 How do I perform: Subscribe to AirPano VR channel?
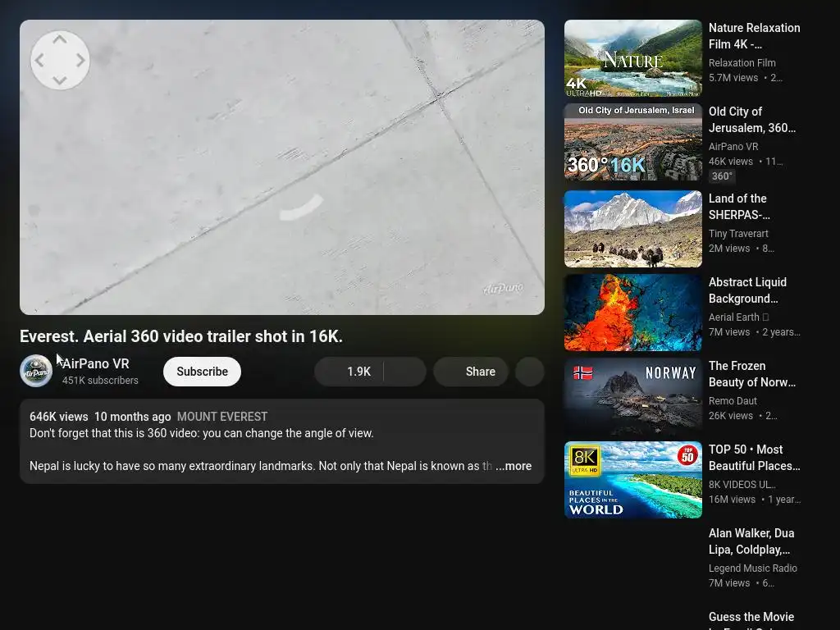[202, 372]
